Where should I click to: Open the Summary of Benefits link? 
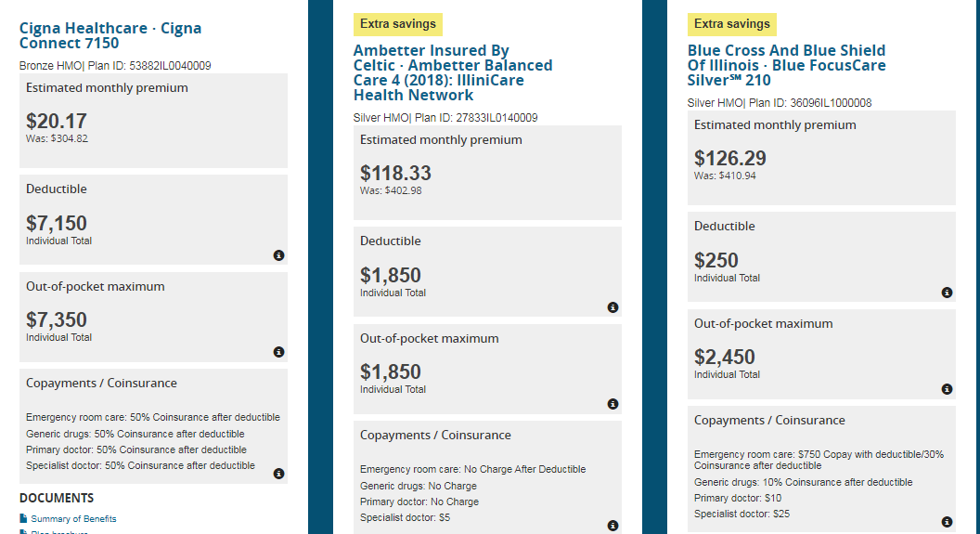coord(73,519)
